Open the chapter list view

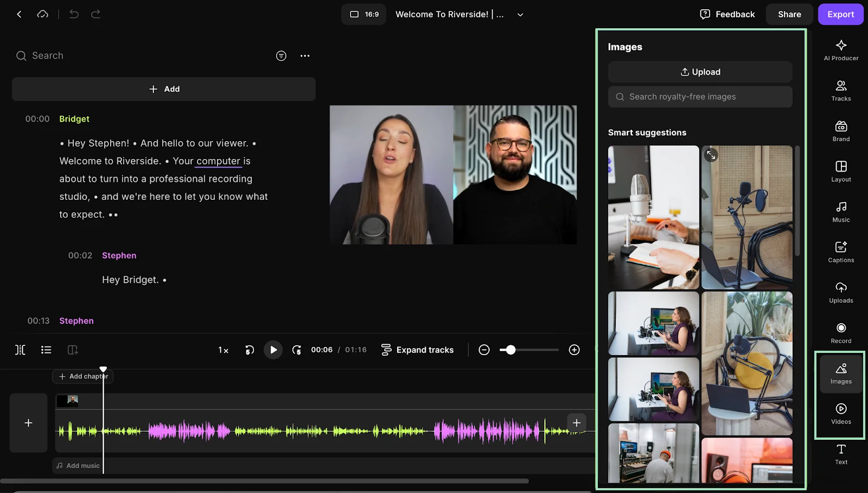[46, 350]
